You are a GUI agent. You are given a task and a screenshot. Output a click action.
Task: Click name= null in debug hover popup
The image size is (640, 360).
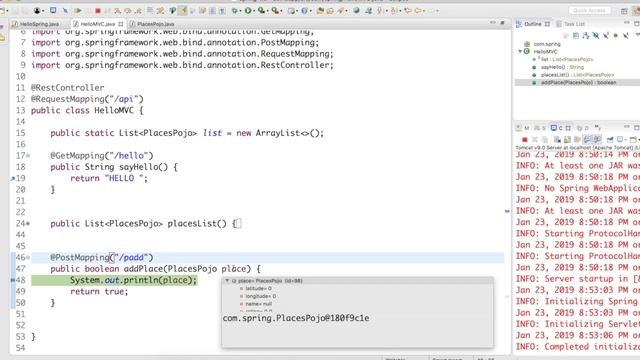258,304
